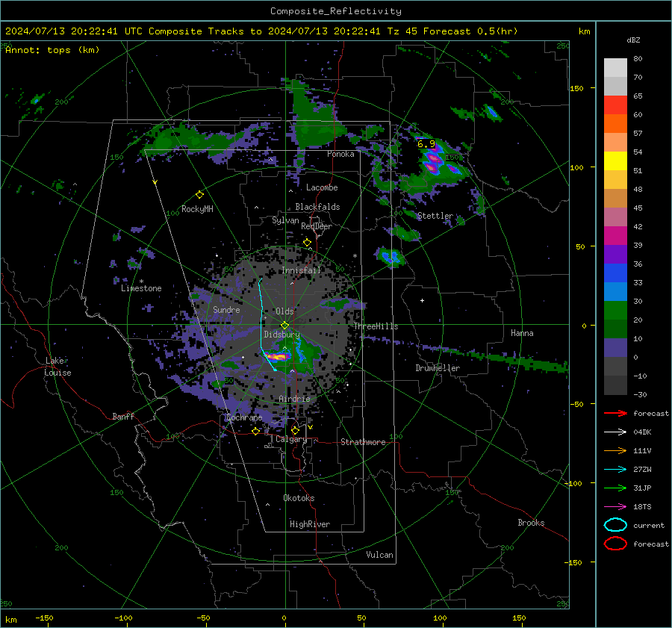The width and height of the screenshot is (672, 628).
Task: Click the dBZ legend heading
Action: coord(633,40)
